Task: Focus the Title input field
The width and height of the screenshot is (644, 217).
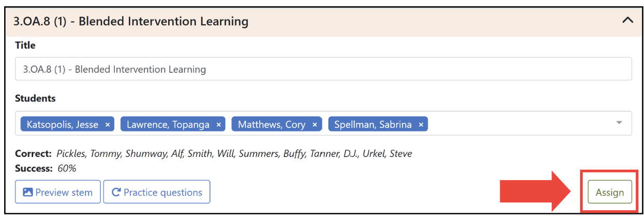Action: pos(324,69)
